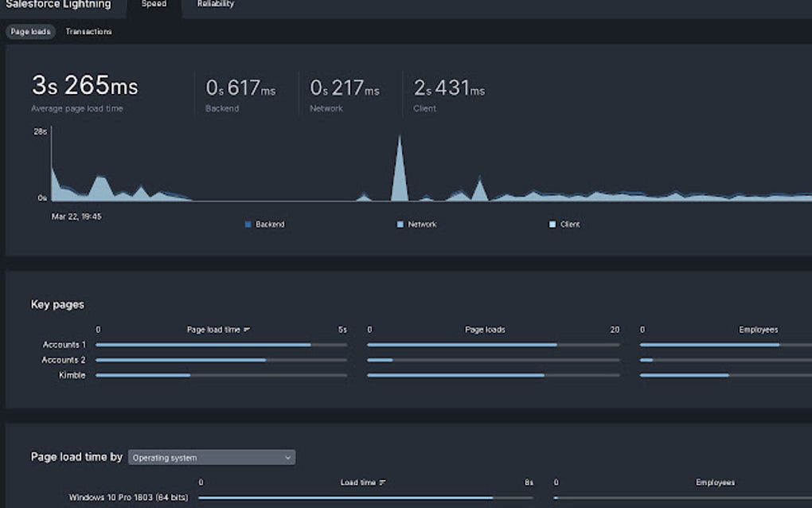Screen dimensions: 812x508
Task: Click the Kimble page loads bar
Action: tap(455, 375)
